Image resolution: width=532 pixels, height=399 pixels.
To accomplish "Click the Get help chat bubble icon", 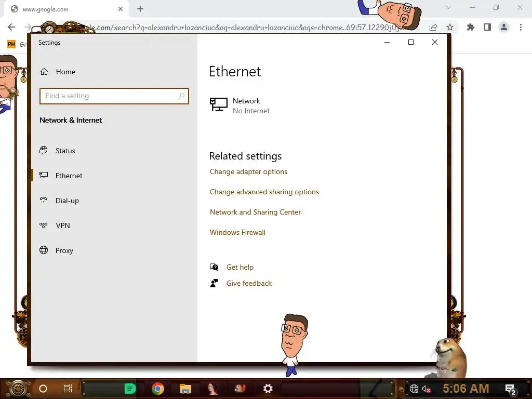I will pos(214,267).
